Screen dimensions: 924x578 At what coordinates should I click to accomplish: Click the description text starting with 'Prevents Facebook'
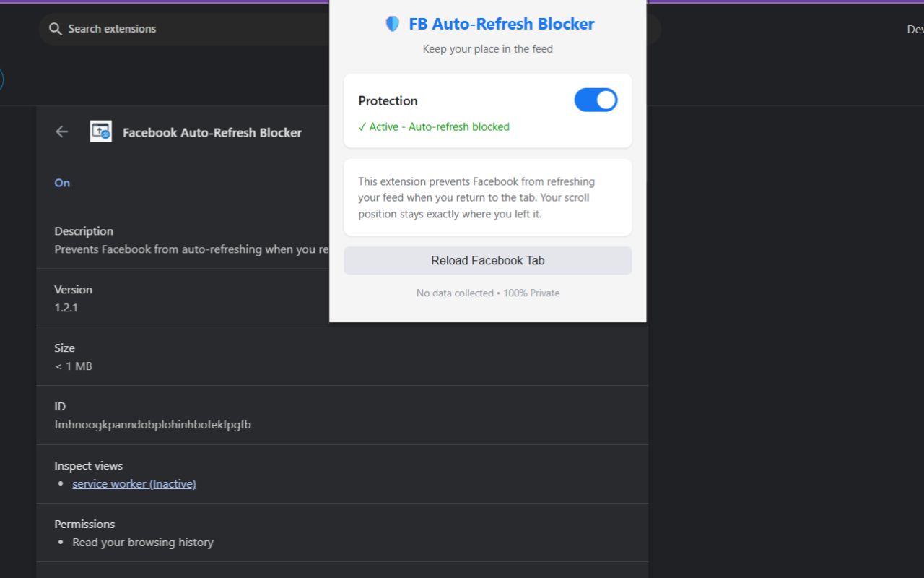(x=192, y=249)
